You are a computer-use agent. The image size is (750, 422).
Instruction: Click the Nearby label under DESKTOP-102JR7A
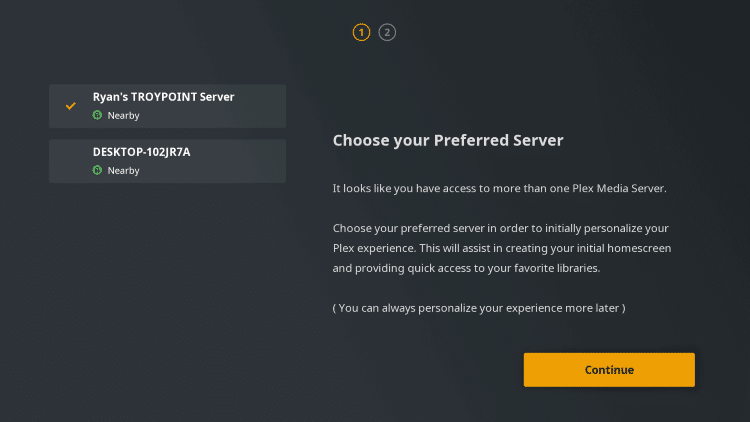click(123, 171)
